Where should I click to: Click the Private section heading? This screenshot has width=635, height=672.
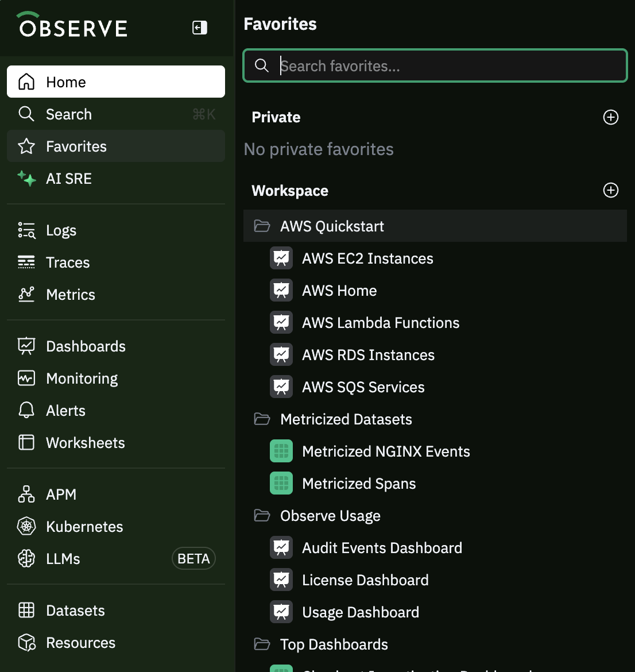click(x=276, y=117)
